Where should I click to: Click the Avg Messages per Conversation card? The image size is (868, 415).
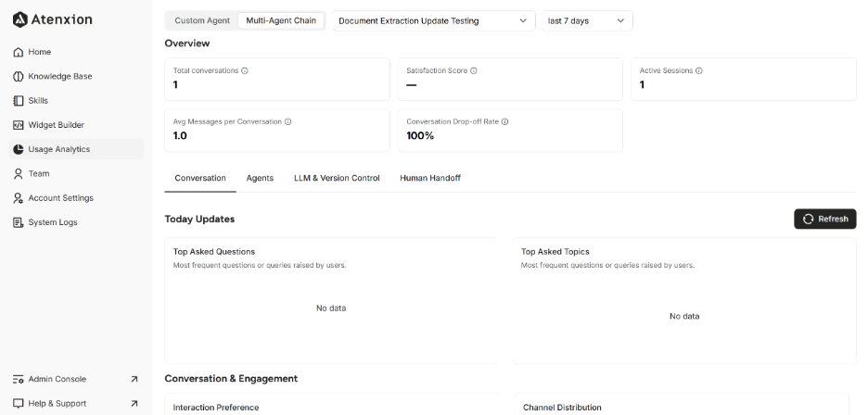tap(276, 130)
